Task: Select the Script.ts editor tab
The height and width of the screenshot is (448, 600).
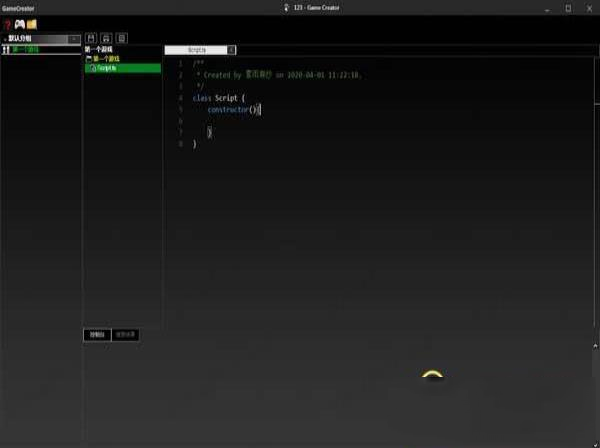Action: (197, 49)
